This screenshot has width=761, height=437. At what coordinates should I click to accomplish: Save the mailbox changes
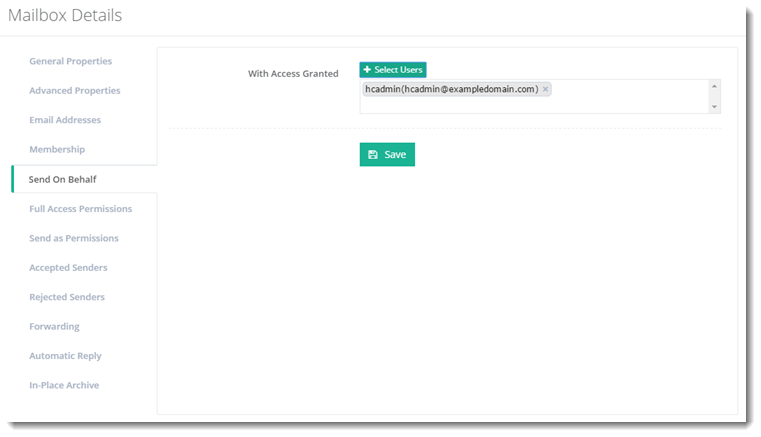click(x=387, y=155)
